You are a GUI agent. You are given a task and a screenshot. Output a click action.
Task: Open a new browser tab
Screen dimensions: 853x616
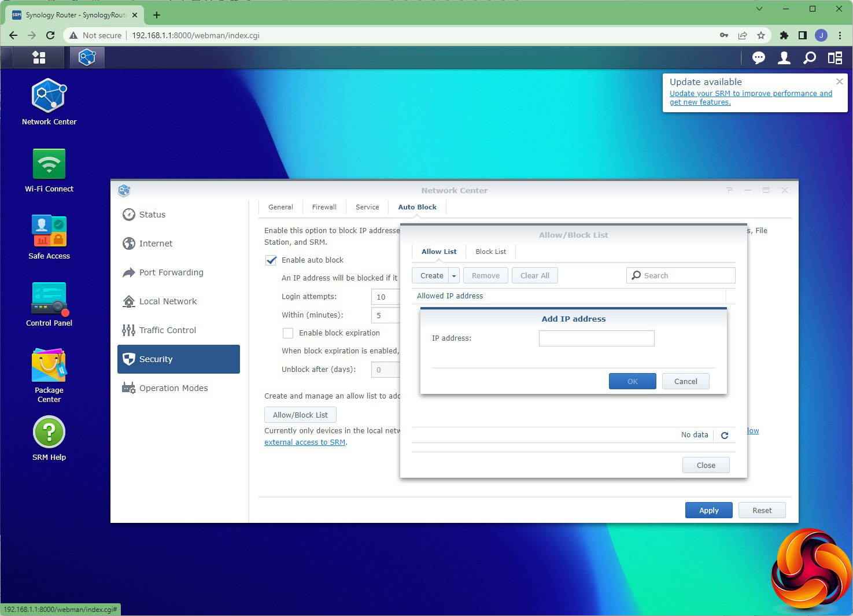156,15
